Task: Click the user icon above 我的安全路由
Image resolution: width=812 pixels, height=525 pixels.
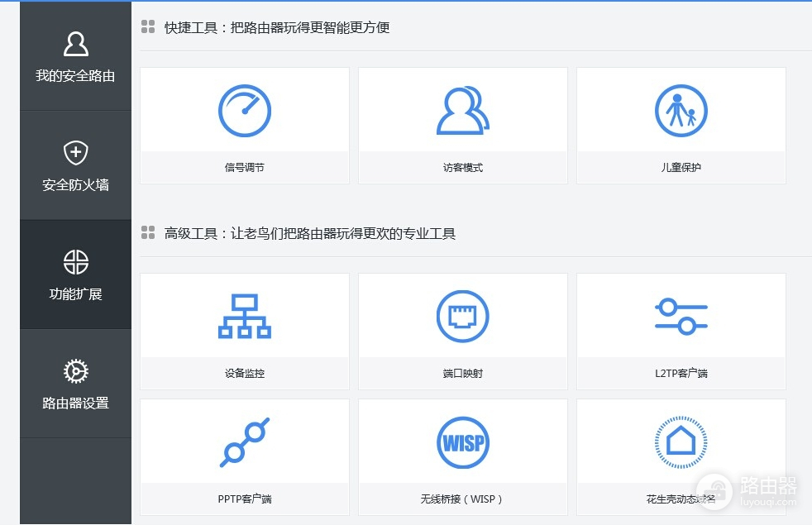Action: (75, 43)
